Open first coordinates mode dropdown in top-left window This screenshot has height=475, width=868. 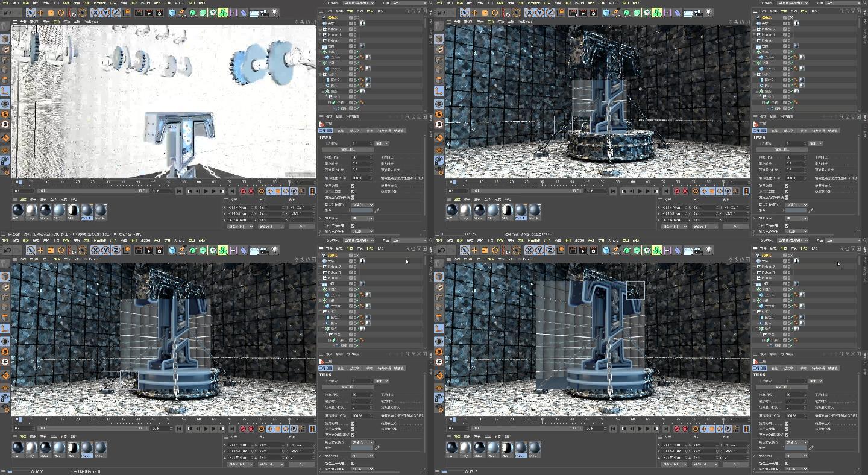click(x=240, y=227)
